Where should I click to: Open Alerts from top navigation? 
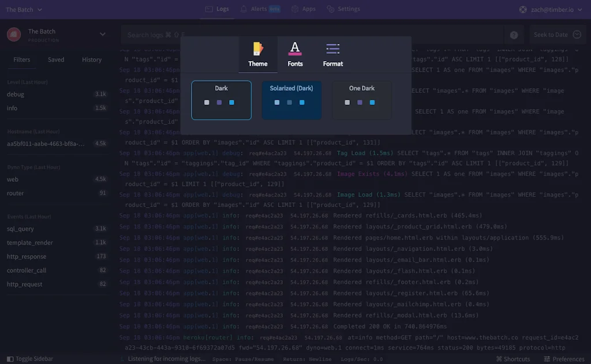coord(260,9)
